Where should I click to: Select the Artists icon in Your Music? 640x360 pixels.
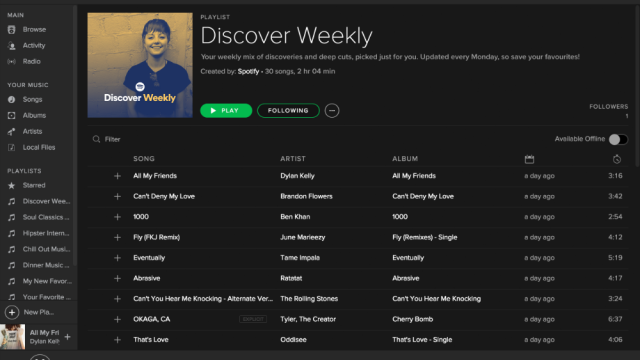11,131
